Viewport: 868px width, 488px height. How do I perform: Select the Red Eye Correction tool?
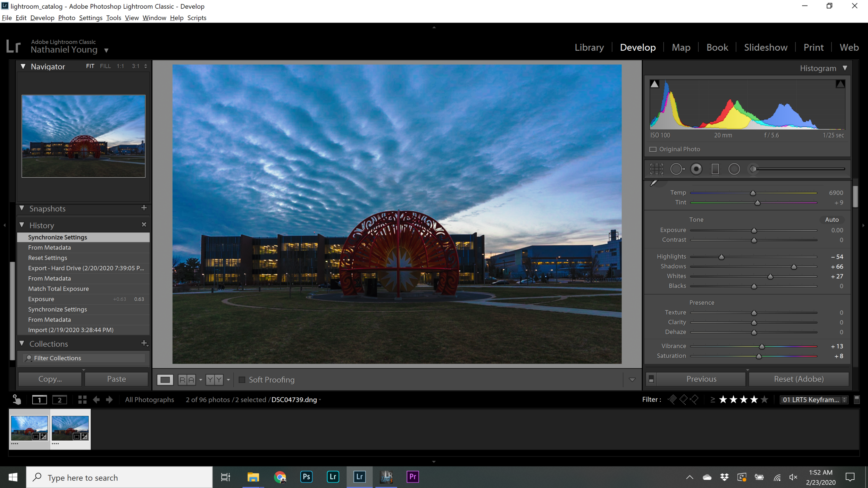(696, 169)
